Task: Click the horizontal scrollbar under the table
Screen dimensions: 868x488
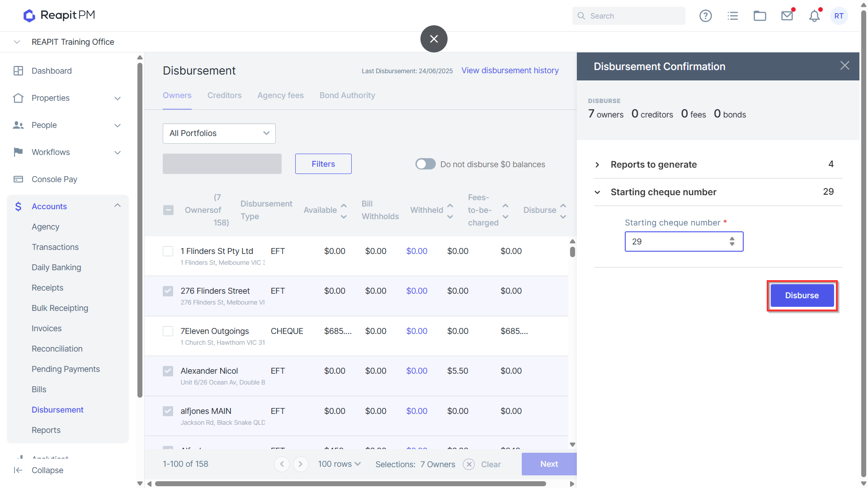Action: click(350, 483)
